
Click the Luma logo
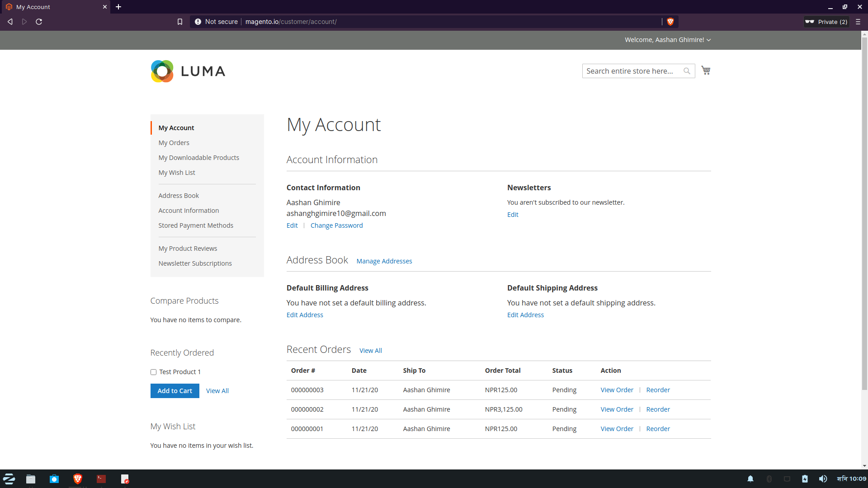[188, 71]
